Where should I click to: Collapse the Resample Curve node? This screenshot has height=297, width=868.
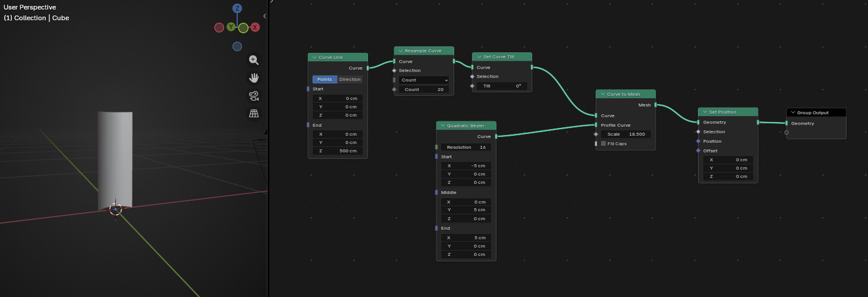401,51
